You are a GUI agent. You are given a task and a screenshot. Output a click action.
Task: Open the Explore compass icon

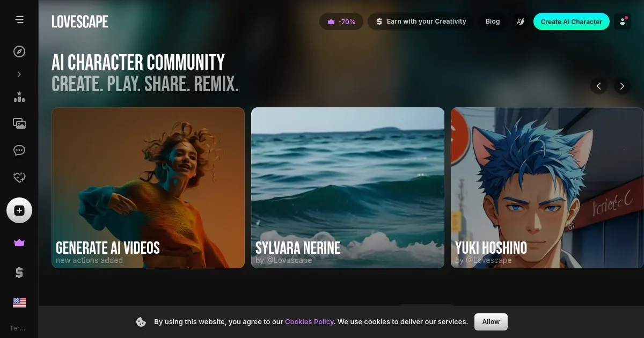[19, 52]
